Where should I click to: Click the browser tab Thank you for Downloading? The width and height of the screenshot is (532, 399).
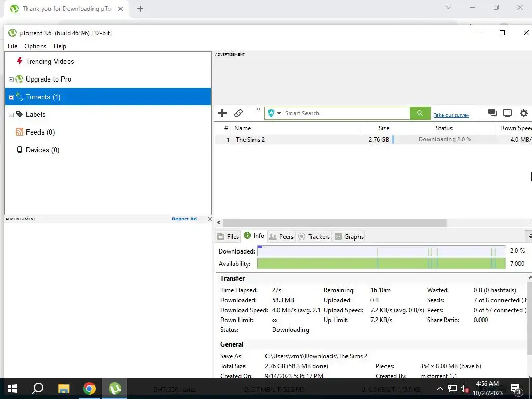(x=67, y=9)
